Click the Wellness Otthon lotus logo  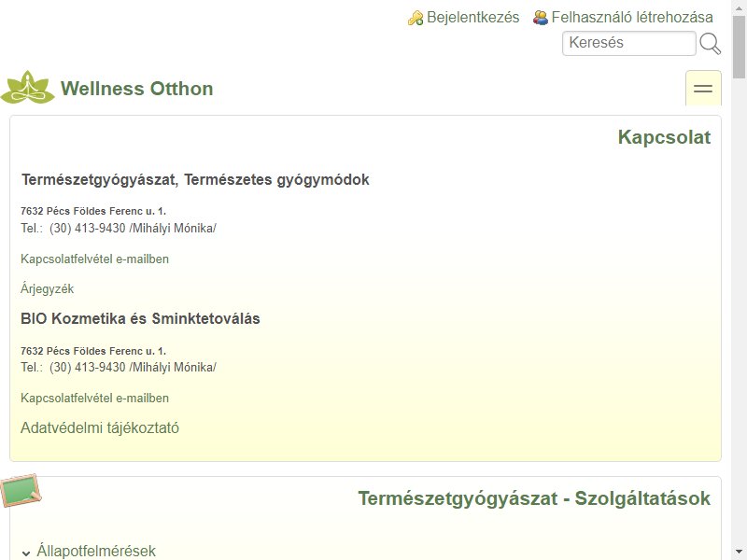tap(28, 88)
